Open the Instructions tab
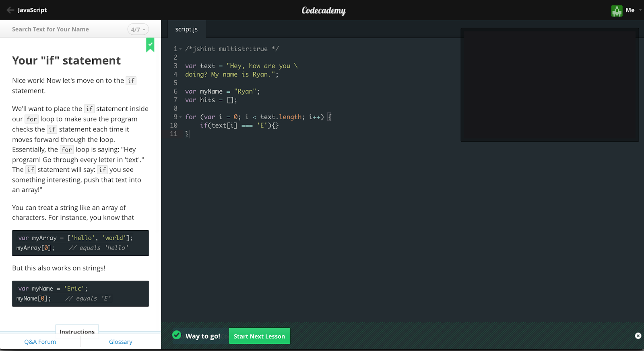This screenshot has width=644, height=351. (x=77, y=330)
